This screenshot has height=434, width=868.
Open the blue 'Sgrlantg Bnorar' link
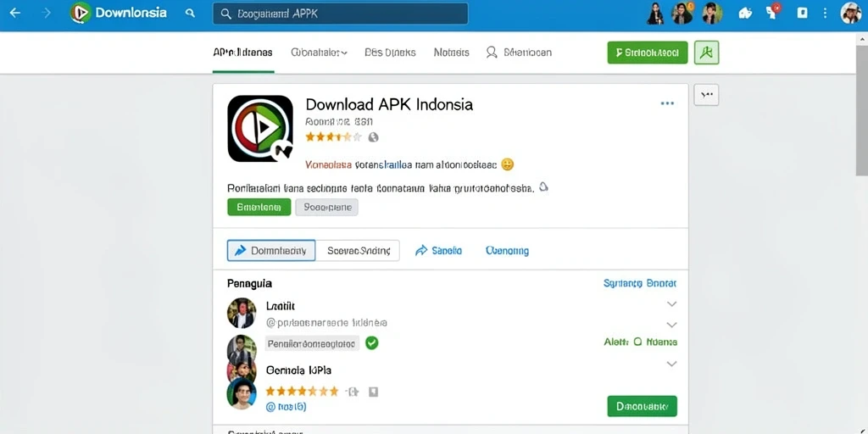click(x=640, y=283)
